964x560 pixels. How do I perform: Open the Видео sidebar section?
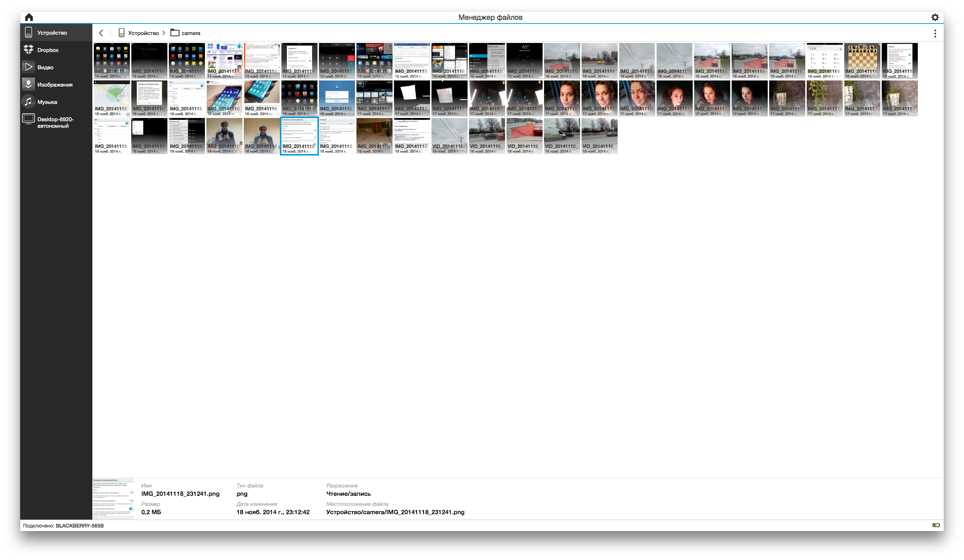[45, 67]
